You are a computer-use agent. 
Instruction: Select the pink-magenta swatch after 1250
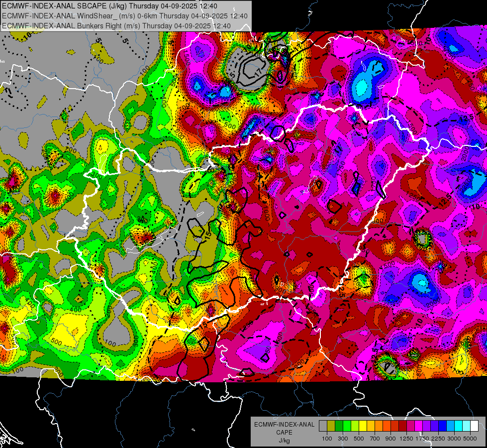[410, 426]
